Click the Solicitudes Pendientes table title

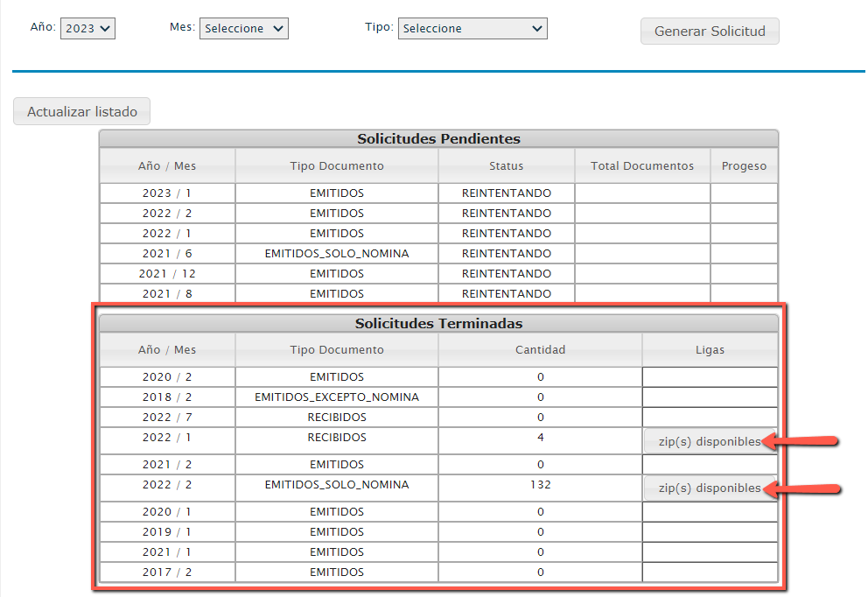point(438,139)
